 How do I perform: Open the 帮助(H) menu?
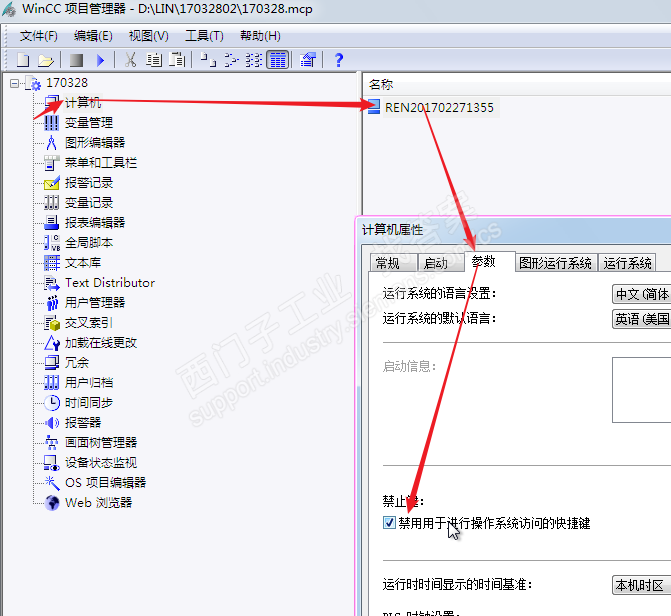[x=260, y=36]
